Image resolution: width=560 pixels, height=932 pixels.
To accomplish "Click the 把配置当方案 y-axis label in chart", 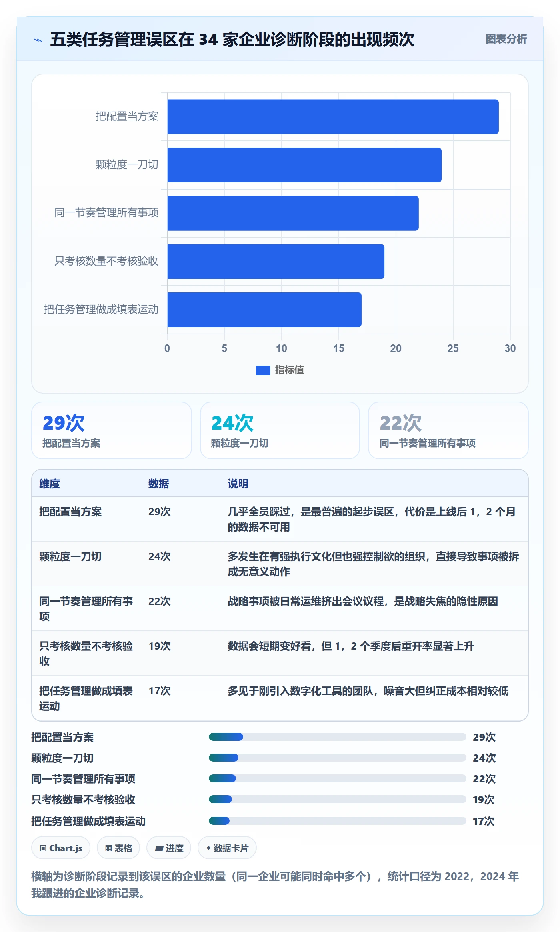I will point(127,116).
